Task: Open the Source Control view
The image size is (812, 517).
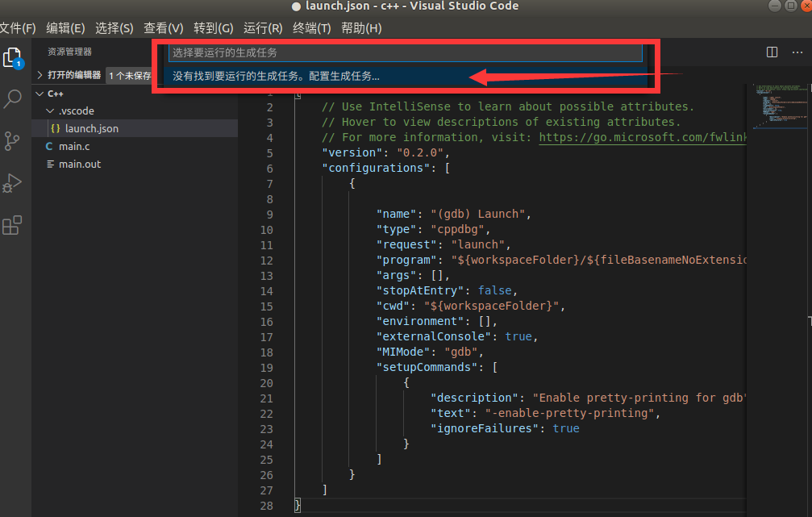Action: 12,140
